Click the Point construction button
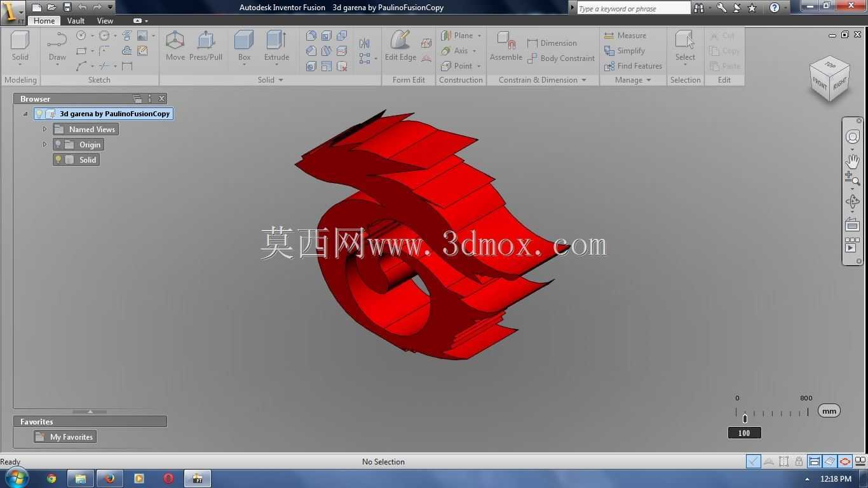This screenshot has width=868, height=488. [x=461, y=66]
